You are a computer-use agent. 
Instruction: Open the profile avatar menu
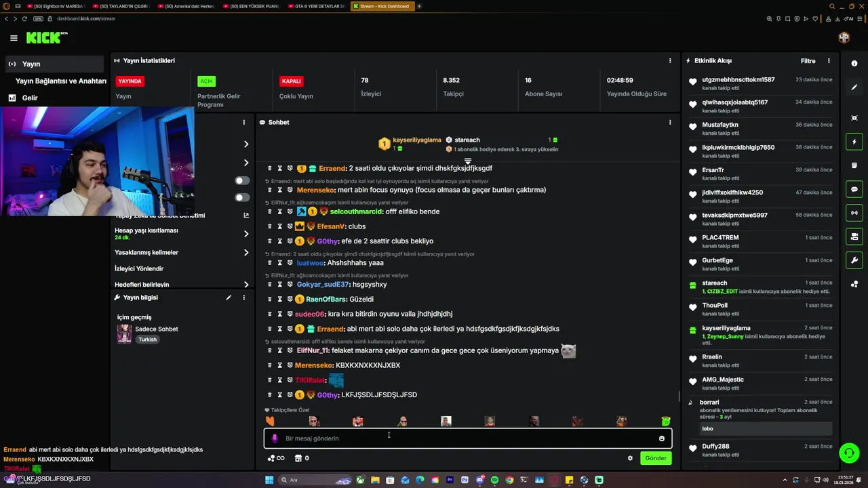click(x=844, y=38)
